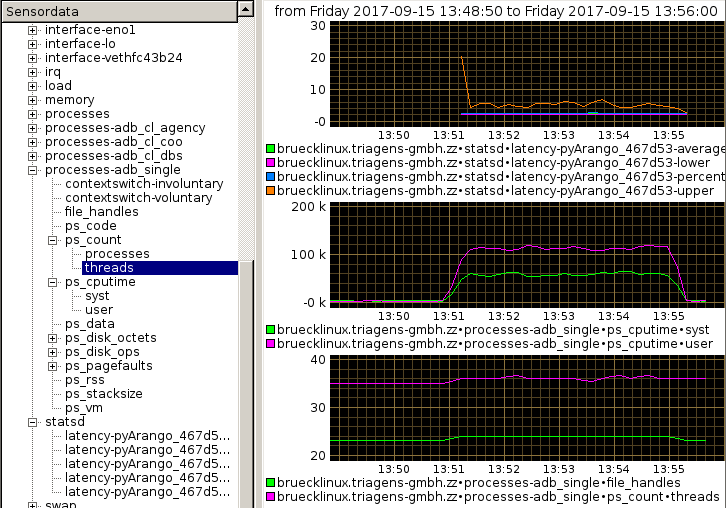The image size is (726, 508).
Task: Collapse the statsd tree node
Action: [x=32, y=422]
